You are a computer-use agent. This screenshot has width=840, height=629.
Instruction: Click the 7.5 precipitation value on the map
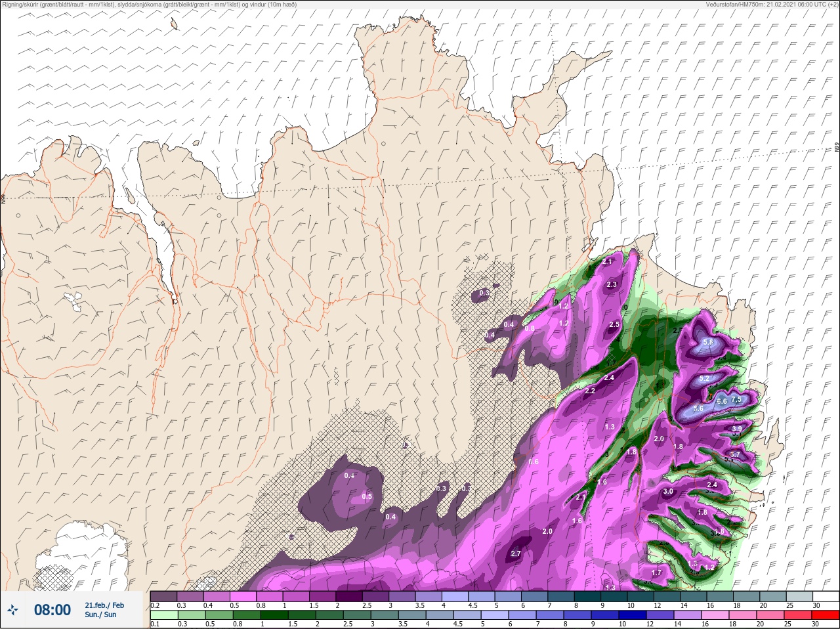[736, 399]
